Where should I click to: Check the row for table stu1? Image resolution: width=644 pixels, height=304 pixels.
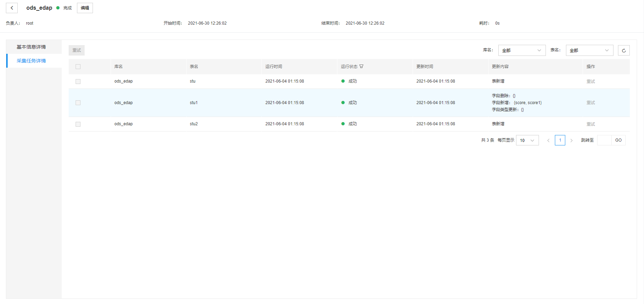(78, 103)
